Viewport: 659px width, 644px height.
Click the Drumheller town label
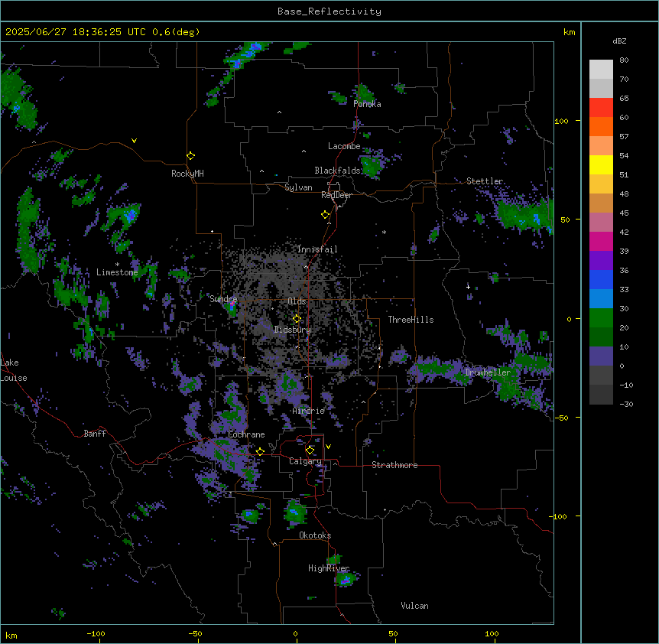click(x=488, y=372)
